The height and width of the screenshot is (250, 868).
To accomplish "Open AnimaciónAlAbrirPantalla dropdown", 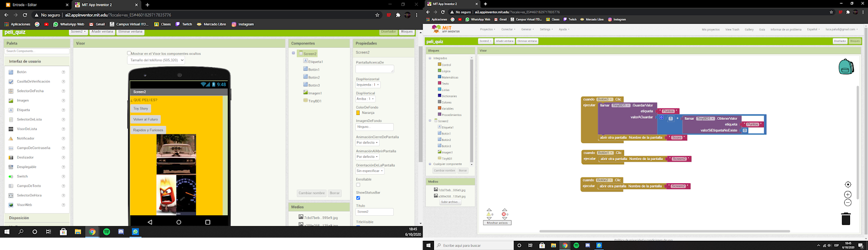I will (368, 157).
